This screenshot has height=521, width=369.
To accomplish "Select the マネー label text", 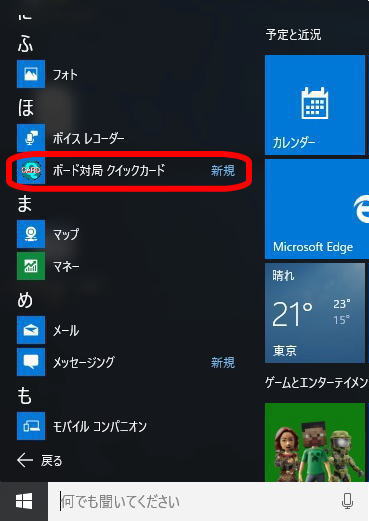I will pyautogui.click(x=66, y=266).
